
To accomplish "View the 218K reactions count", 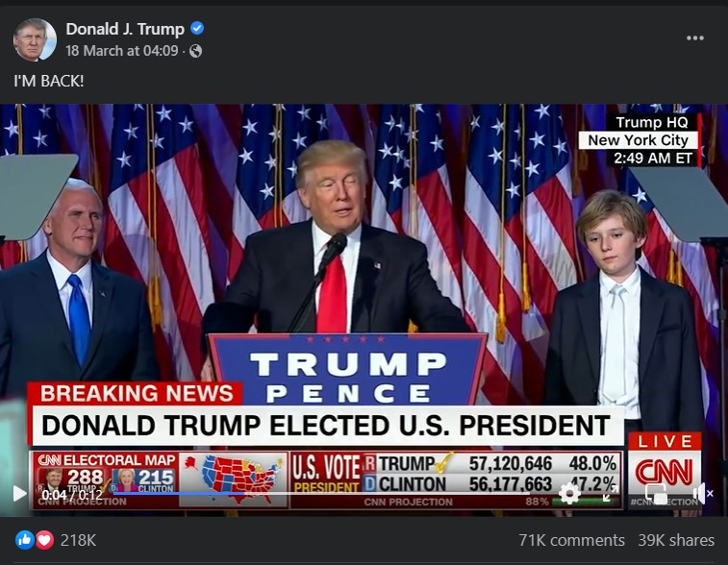I will coord(78,540).
